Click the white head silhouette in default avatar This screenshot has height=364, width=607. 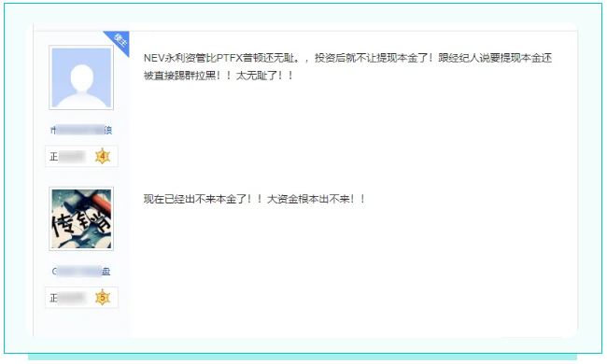click(x=81, y=78)
